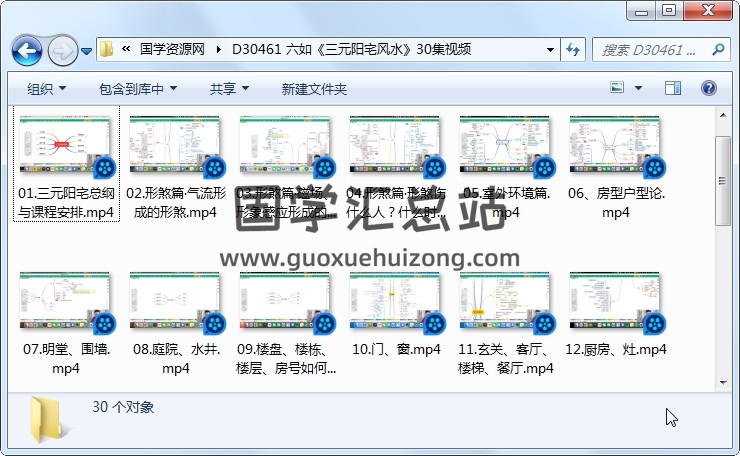Click the folder icon in address bar
Image resolution: width=740 pixels, height=456 pixels.
(x=107, y=49)
